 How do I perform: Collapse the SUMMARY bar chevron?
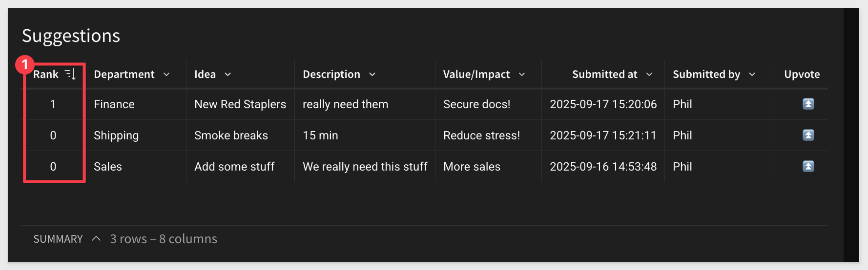tap(96, 238)
